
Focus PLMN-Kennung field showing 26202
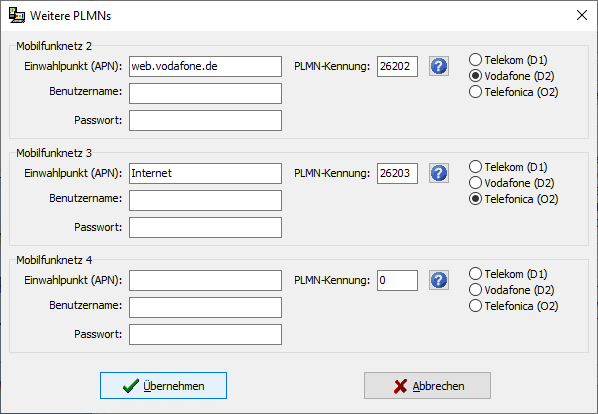[x=397, y=66]
